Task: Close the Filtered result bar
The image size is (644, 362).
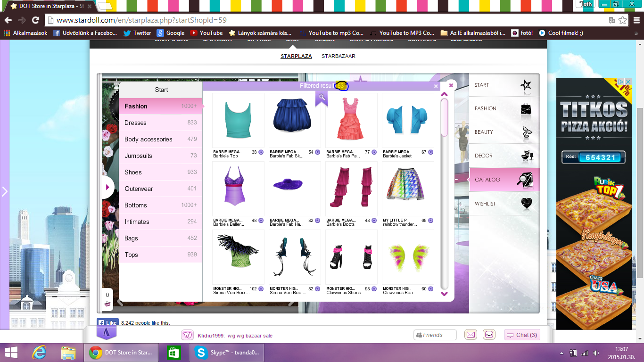Action: coord(436,86)
